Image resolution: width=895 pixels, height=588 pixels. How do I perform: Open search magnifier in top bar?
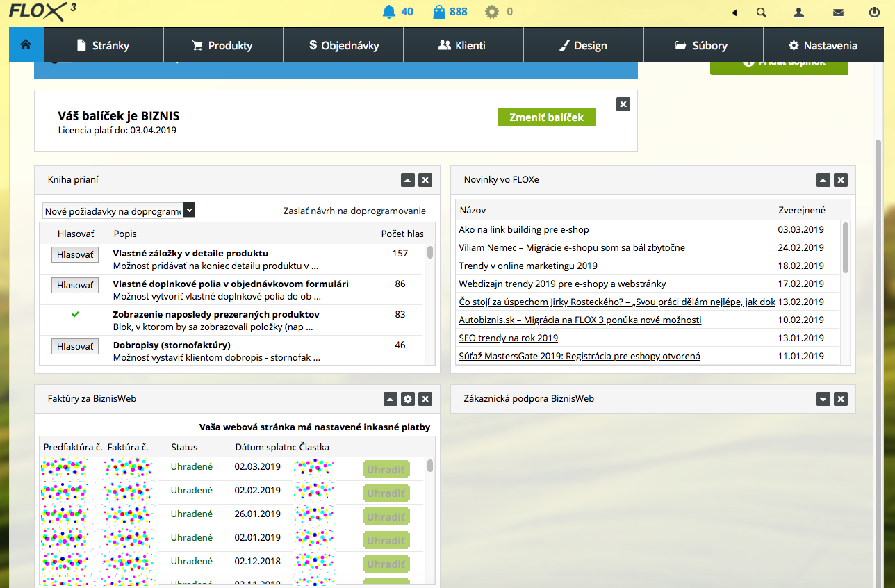pos(762,13)
